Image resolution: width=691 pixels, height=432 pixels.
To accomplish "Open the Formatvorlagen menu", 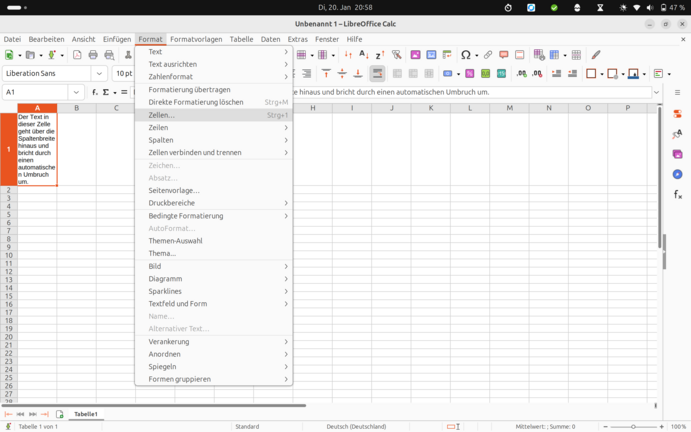I will pos(196,39).
